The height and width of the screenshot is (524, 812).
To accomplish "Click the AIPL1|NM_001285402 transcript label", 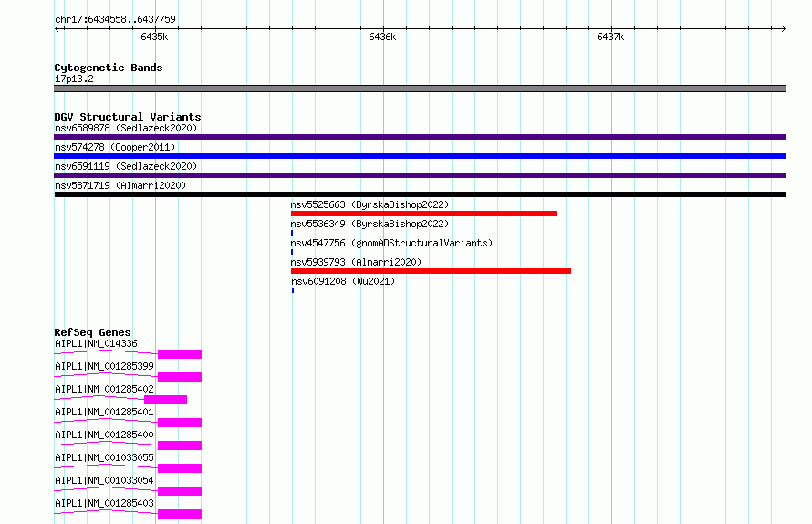I will coord(104,389).
